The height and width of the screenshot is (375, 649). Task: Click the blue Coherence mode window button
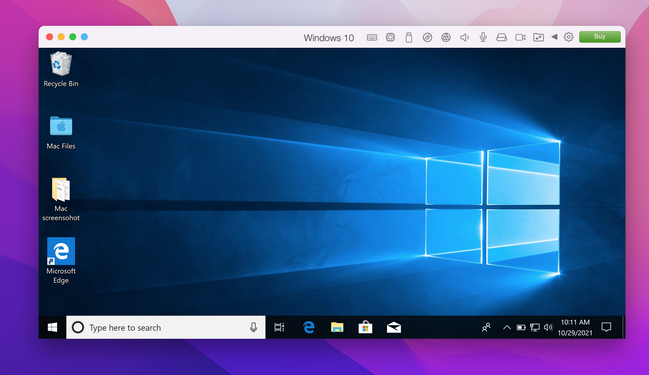pos(84,37)
